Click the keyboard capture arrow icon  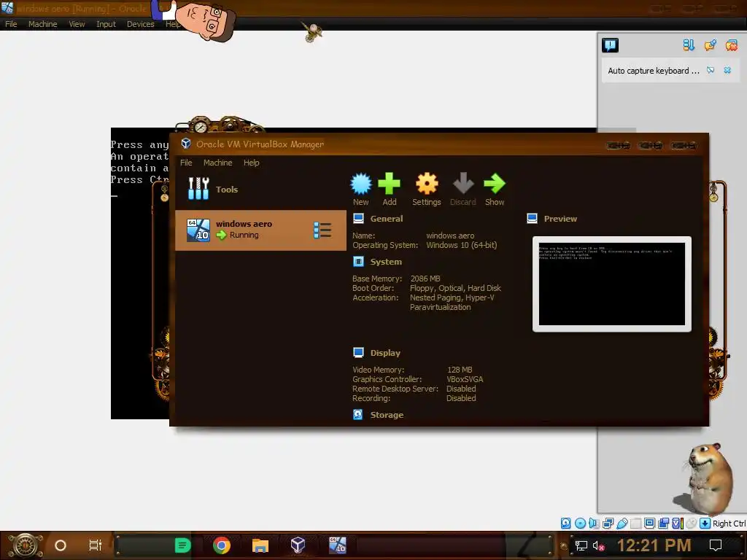tap(705, 524)
